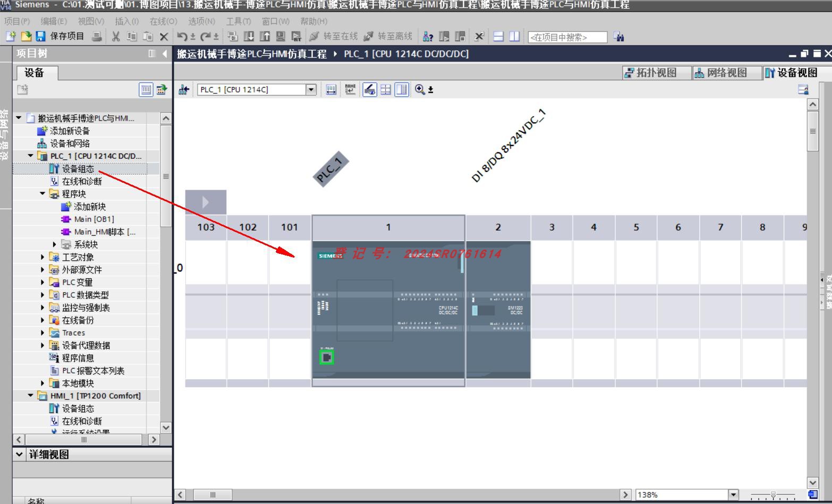Collapse the 程序块 folder
Viewport: 832px width, 504px height.
(x=43, y=194)
